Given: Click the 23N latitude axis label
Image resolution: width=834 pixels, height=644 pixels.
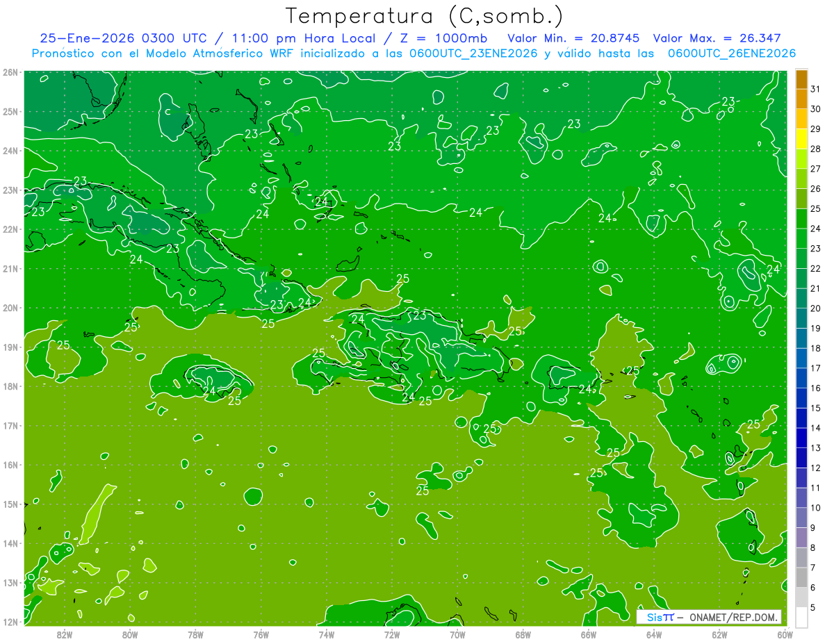Looking at the screenshot, I should [10, 190].
